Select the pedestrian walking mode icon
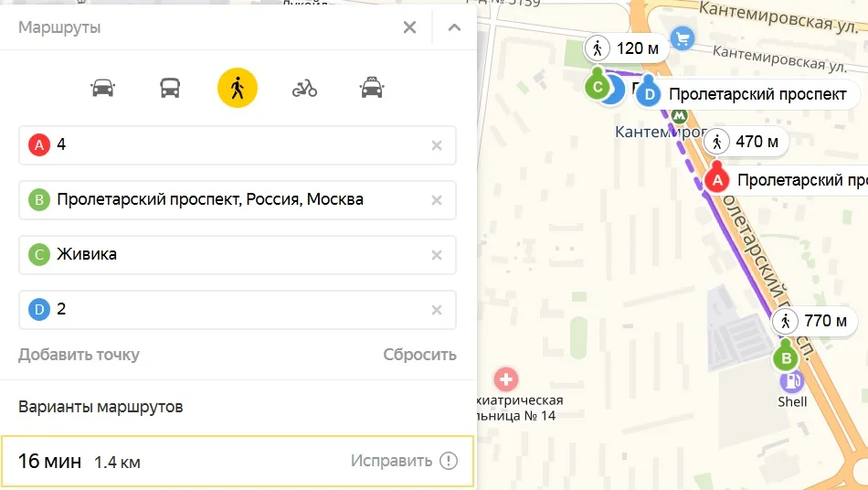The image size is (868, 490). click(x=238, y=88)
